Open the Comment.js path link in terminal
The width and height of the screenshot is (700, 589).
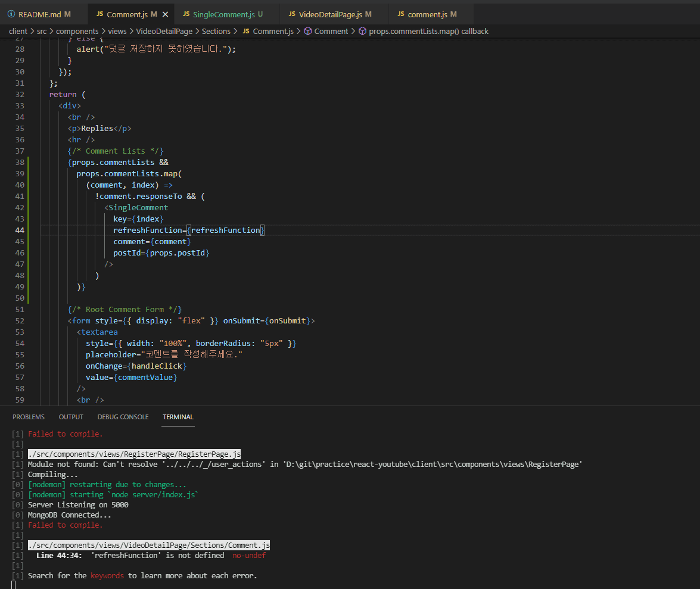click(148, 545)
